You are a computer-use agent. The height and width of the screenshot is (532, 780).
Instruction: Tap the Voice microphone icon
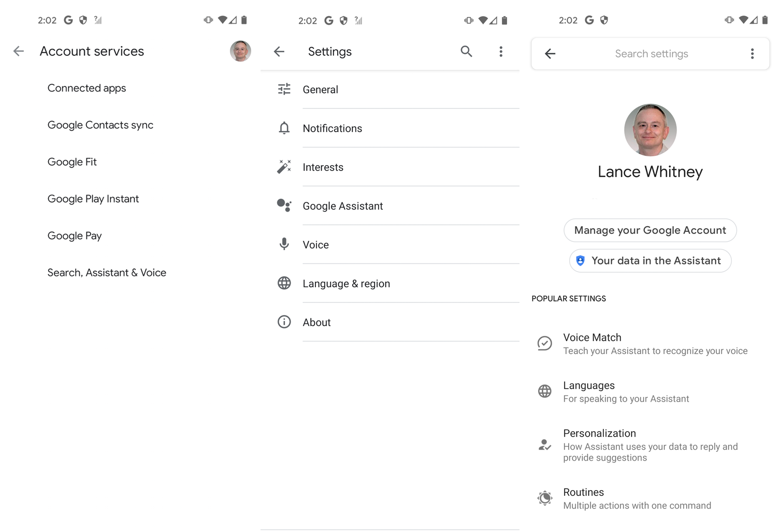click(x=284, y=244)
